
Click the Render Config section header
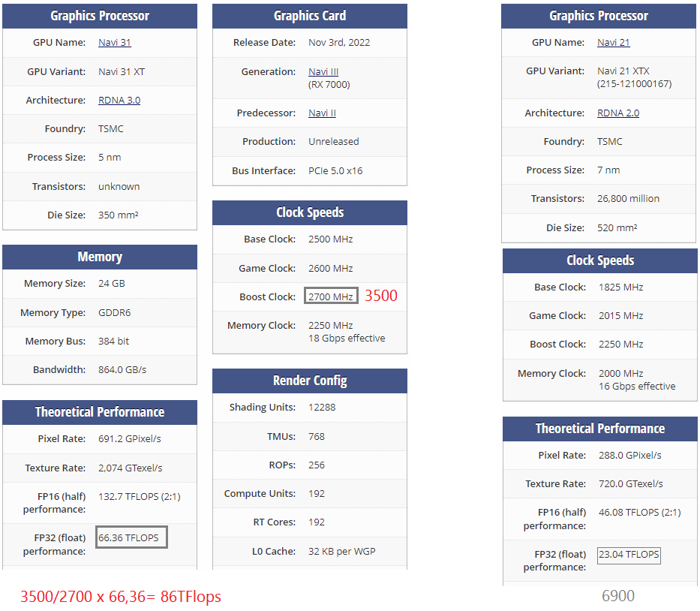pos(310,381)
